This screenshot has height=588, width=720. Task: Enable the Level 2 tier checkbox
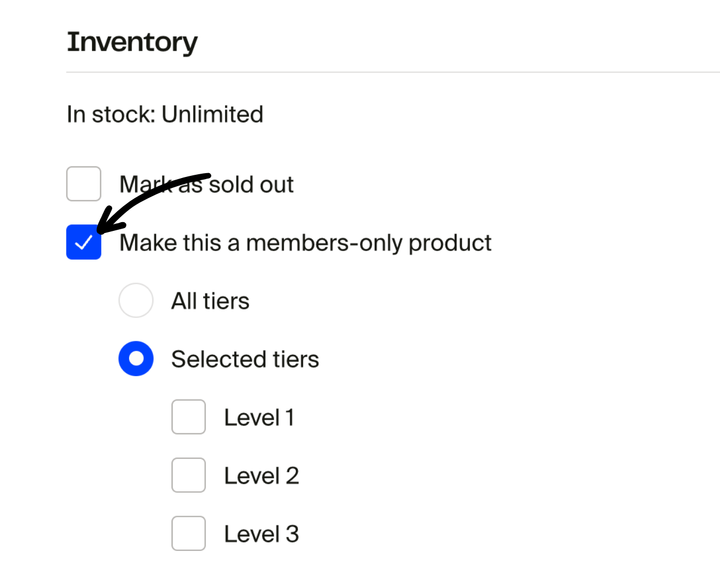tap(188, 475)
